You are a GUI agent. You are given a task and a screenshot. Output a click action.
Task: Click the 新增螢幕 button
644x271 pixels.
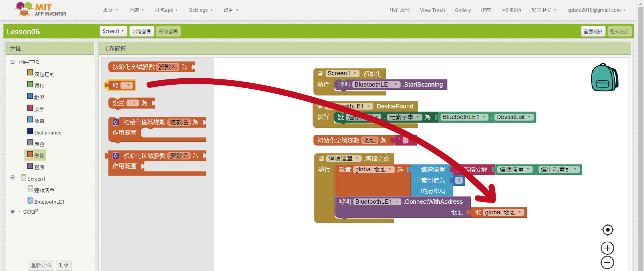pyautogui.click(x=142, y=31)
